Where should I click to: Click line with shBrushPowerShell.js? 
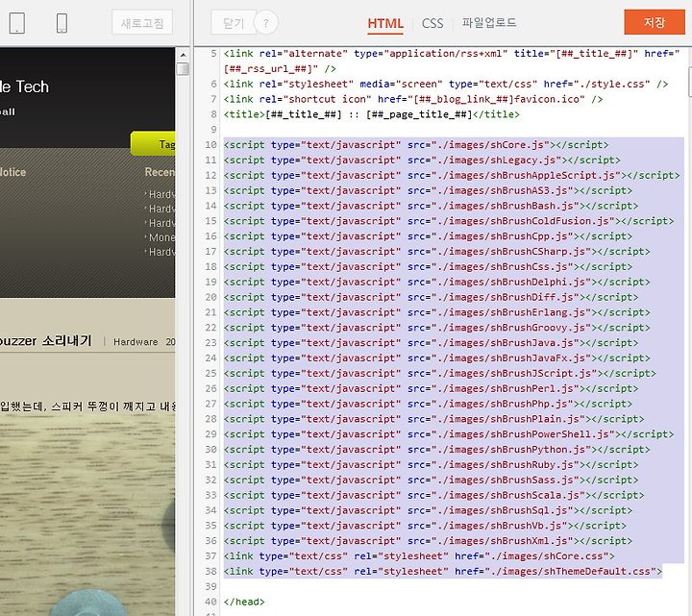[449, 433]
